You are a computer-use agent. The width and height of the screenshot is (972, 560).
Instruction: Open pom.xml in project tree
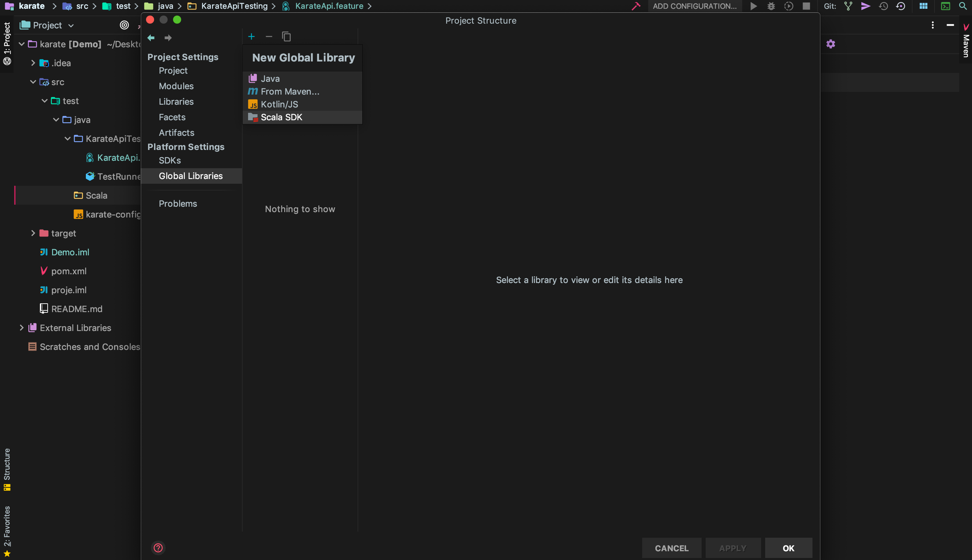tap(69, 271)
